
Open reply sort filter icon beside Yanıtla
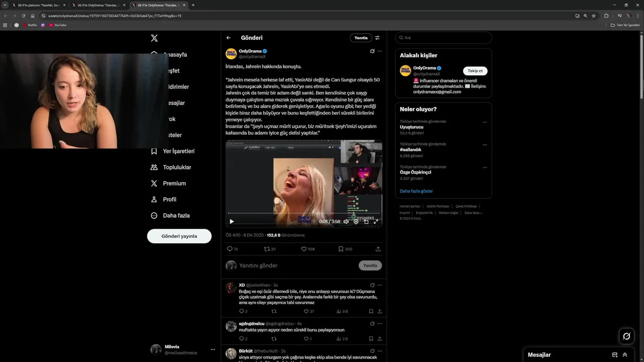(377, 38)
